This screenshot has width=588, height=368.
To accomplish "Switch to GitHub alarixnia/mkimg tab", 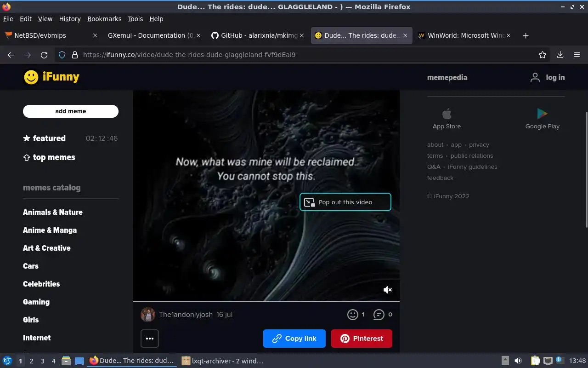I will tap(259, 35).
